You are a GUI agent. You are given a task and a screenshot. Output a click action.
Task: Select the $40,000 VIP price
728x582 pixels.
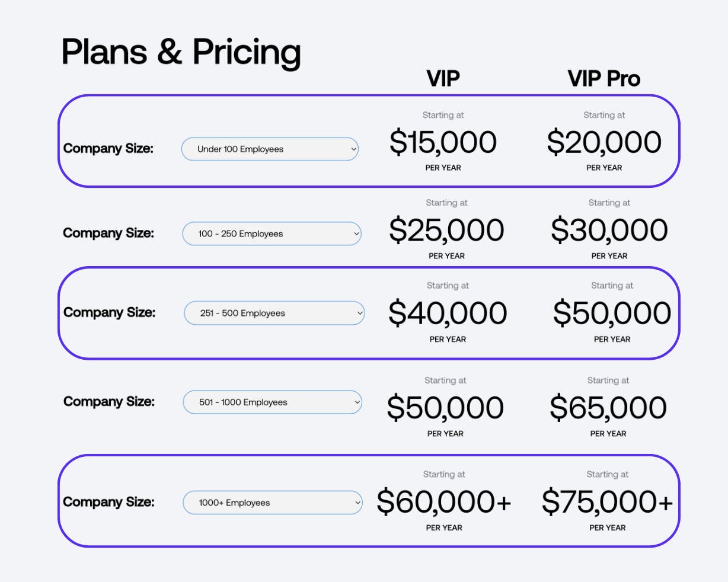[448, 313]
